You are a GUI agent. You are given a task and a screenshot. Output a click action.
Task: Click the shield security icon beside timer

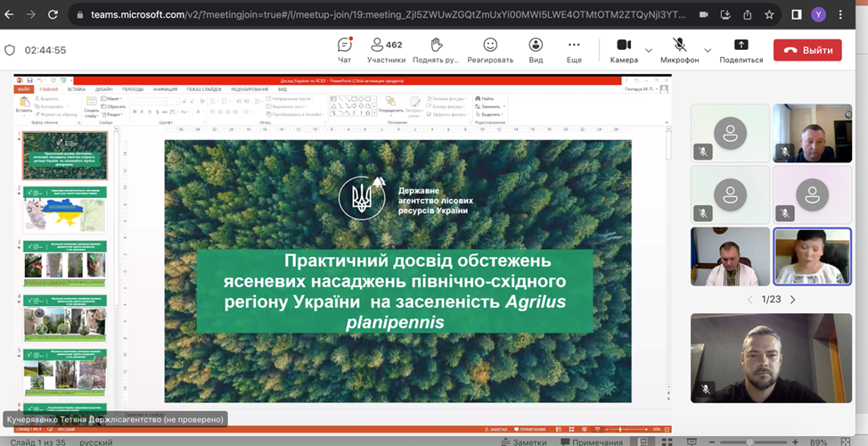pyautogui.click(x=10, y=50)
